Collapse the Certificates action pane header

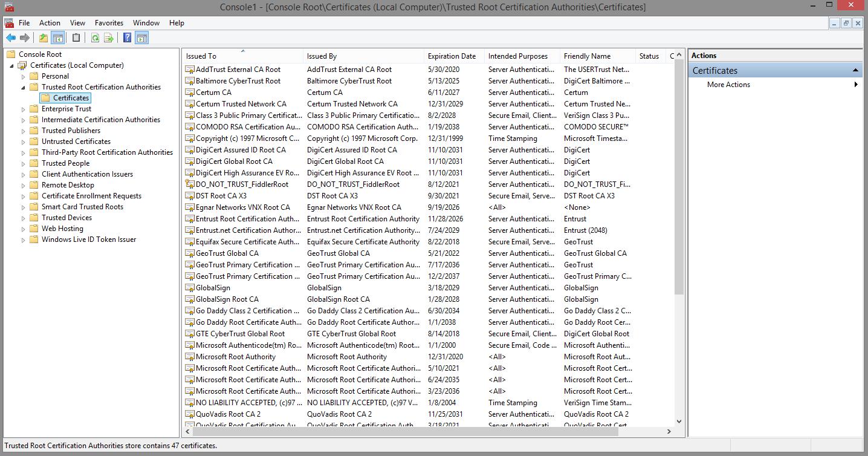pyautogui.click(x=856, y=70)
